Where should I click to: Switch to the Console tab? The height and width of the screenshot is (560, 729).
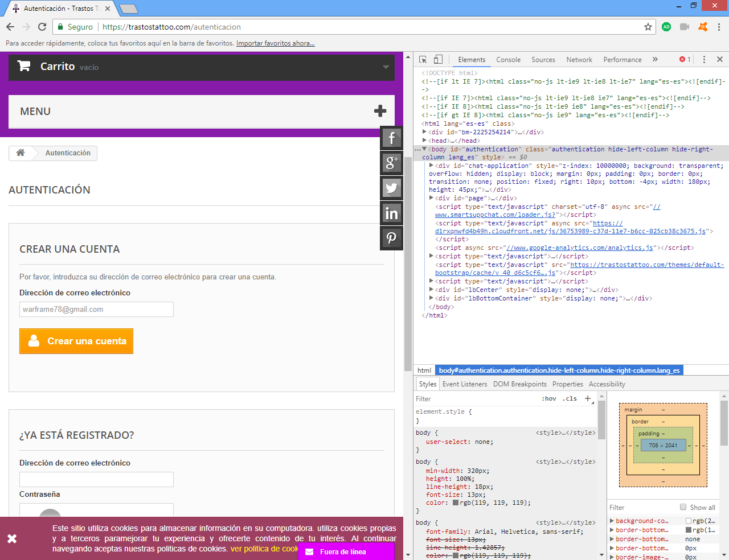tap(508, 59)
